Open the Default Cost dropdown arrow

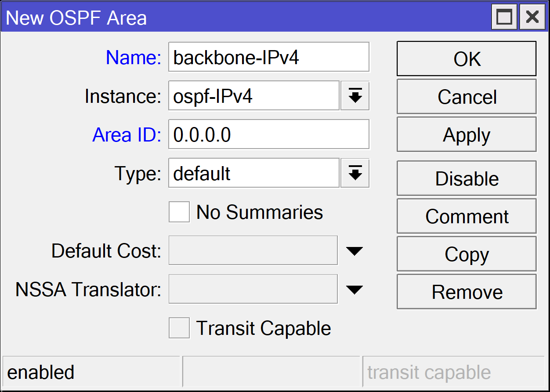354,250
